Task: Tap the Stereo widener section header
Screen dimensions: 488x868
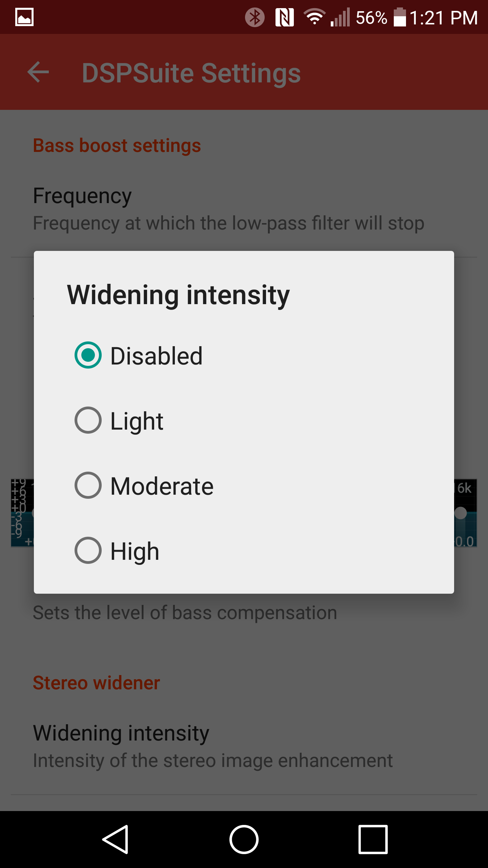Action: click(96, 683)
